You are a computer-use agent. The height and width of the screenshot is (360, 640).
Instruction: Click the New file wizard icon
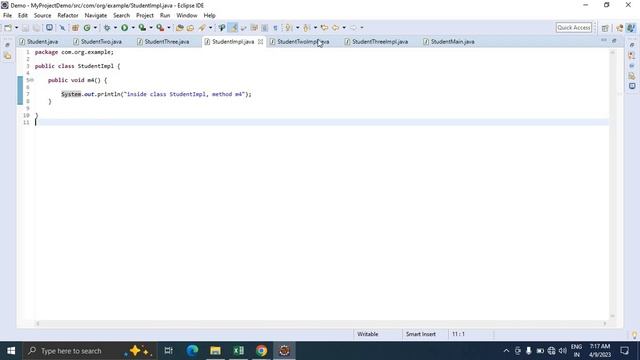coord(8,28)
